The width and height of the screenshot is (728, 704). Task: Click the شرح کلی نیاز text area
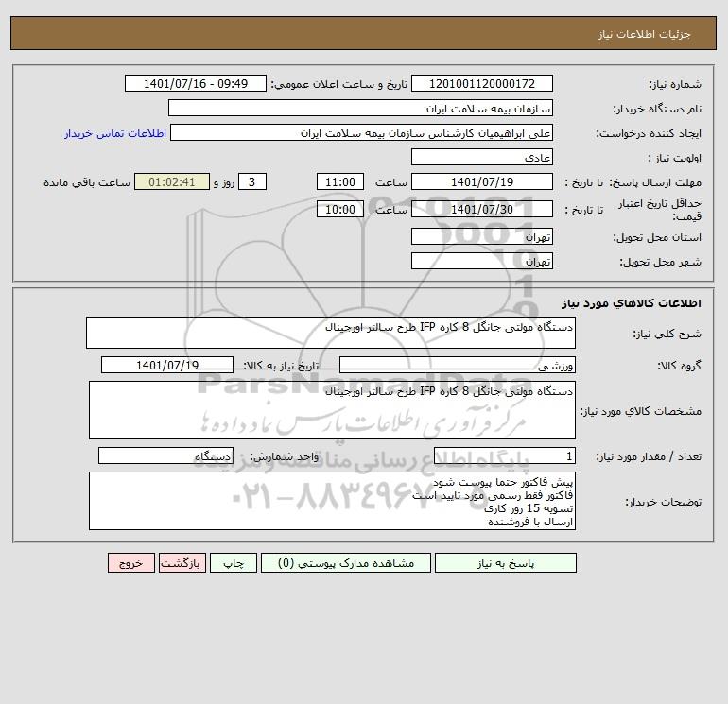(x=331, y=333)
